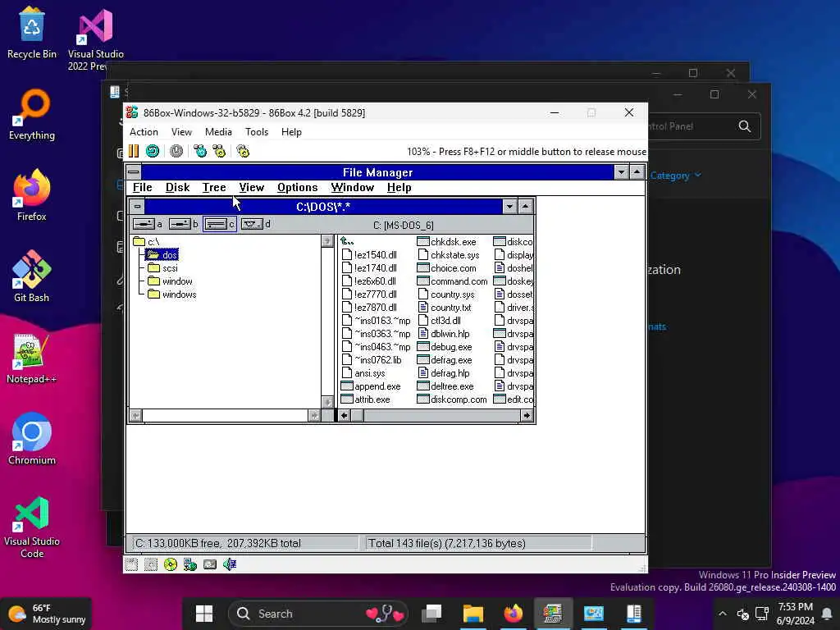The height and width of the screenshot is (630, 840).
Task: Click the taskbar Search box
Action: [x=318, y=614]
